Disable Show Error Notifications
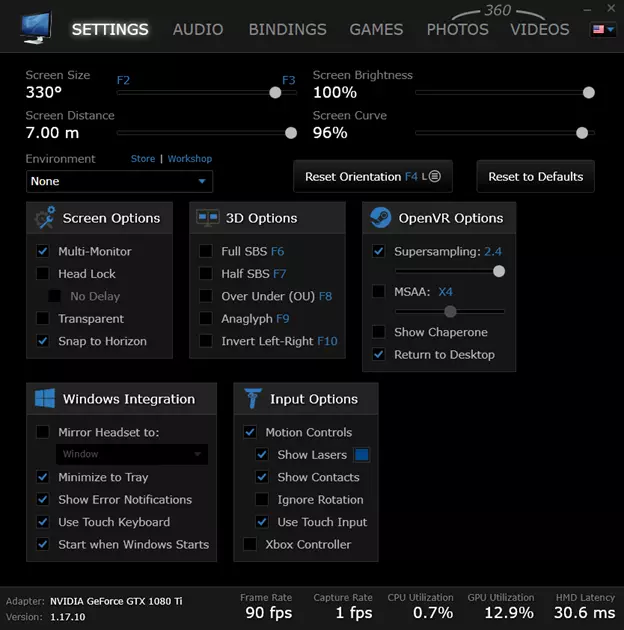 (x=43, y=499)
